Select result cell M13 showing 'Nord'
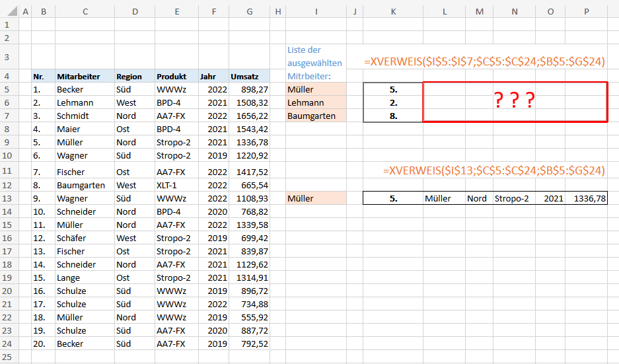This screenshot has height=364, width=619. [x=479, y=198]
